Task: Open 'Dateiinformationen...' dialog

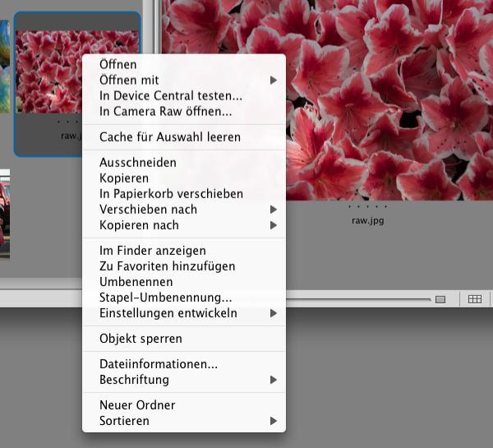Action: point(158,364)
